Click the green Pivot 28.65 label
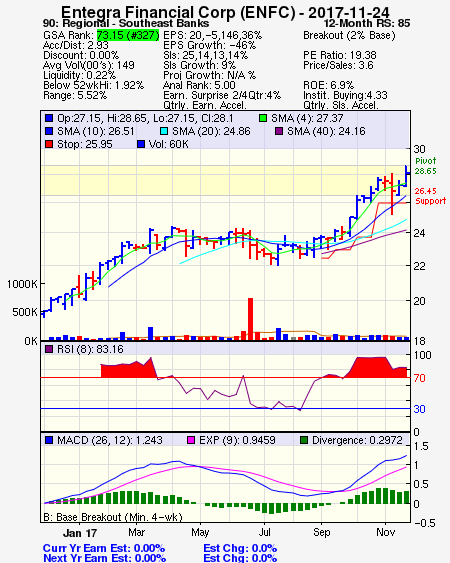The image size is (450, 563). tap(426, 166)
